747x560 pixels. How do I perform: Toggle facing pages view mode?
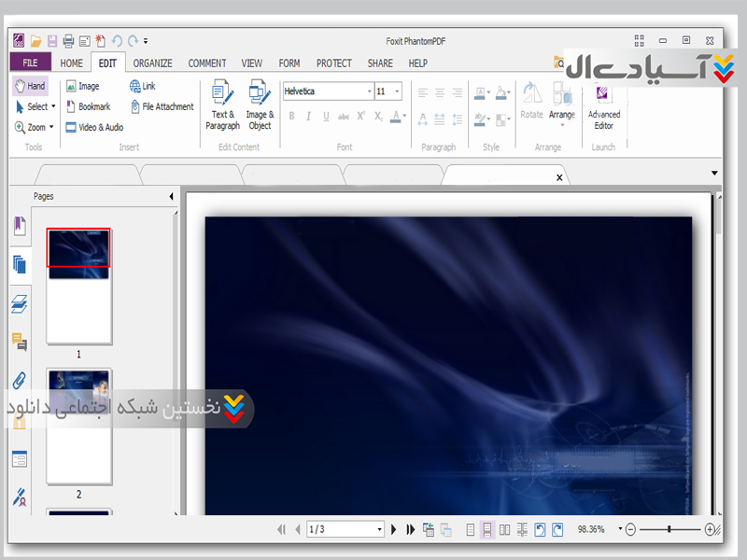tap(504, 529)
